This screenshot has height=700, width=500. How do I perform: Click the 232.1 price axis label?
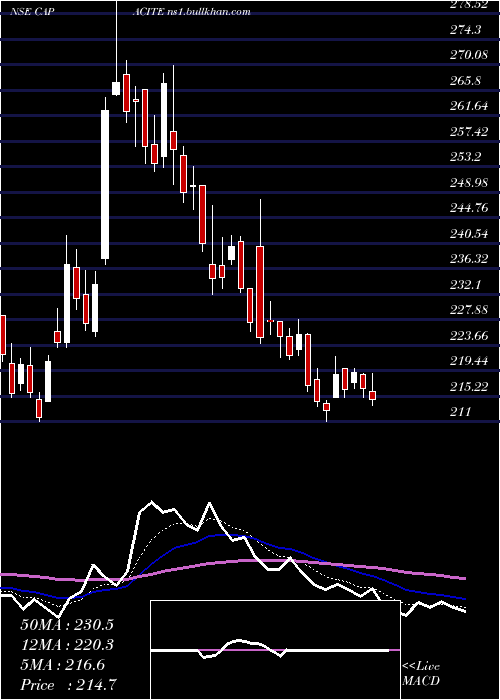click(465, 284)
